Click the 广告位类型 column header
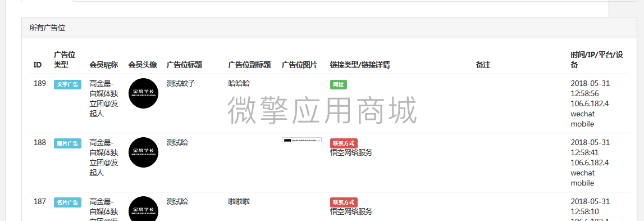Viewport: 644px width, 221px height. click(65, 60)
